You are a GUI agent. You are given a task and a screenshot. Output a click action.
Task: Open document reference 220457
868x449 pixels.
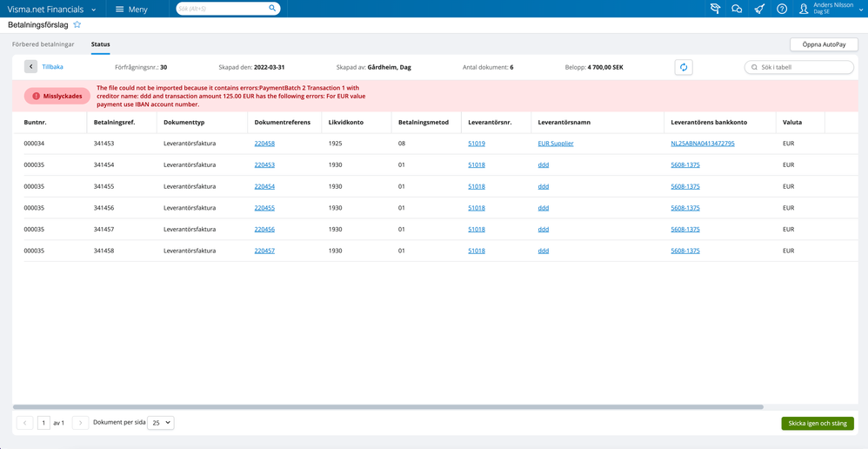(264, 251)
